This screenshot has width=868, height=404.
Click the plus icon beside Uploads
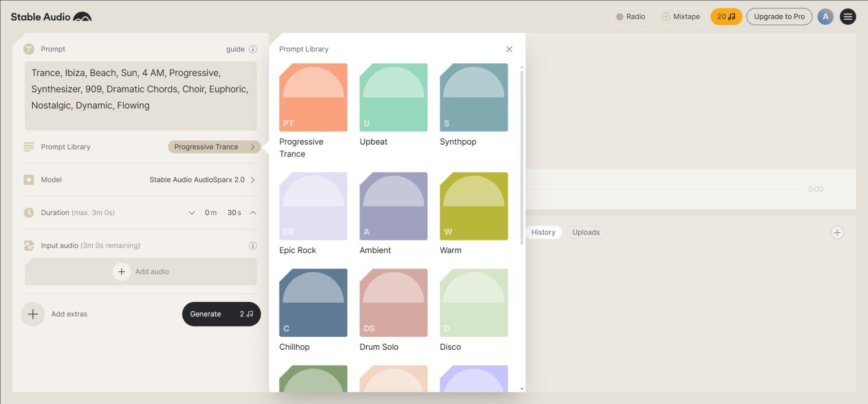pos(837,232)
